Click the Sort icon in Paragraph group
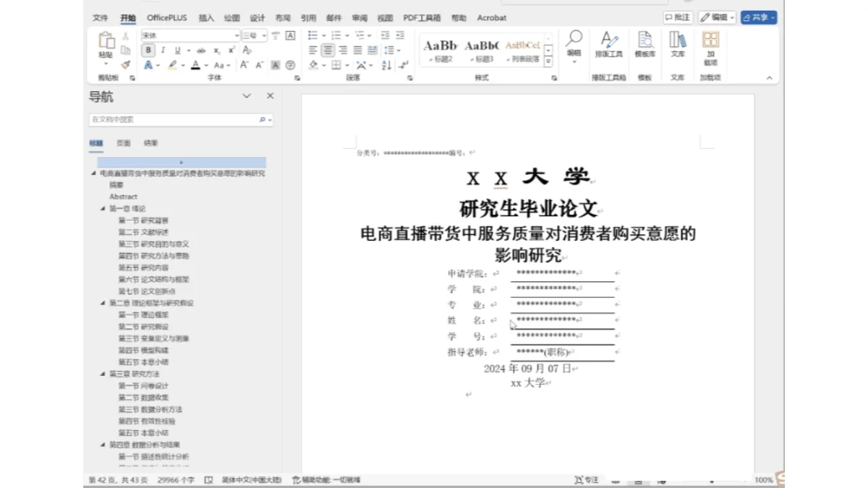Viewport: 868px width, 488px height. (x=386, y=65)
